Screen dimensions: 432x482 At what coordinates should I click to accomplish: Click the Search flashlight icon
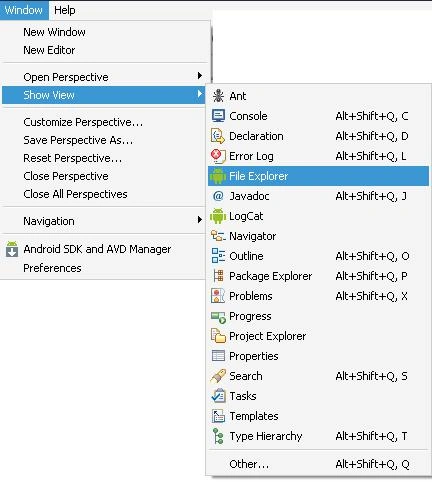tap(218, 376)
